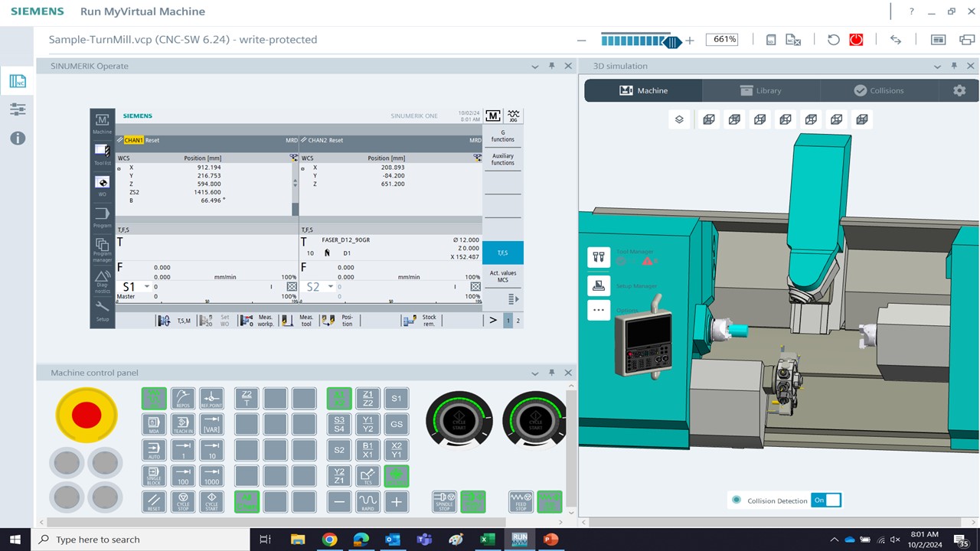
Task: Open the 3D simulation settings gear
Action: click(959, 90)
